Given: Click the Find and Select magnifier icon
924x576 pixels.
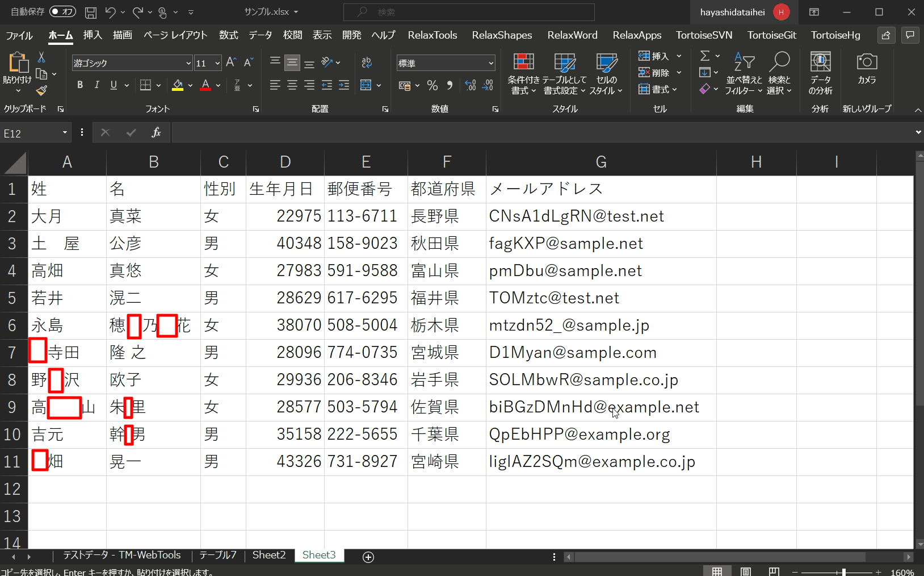Looking at the screenshot, I should pyautogui.click(x=779, y=62).
